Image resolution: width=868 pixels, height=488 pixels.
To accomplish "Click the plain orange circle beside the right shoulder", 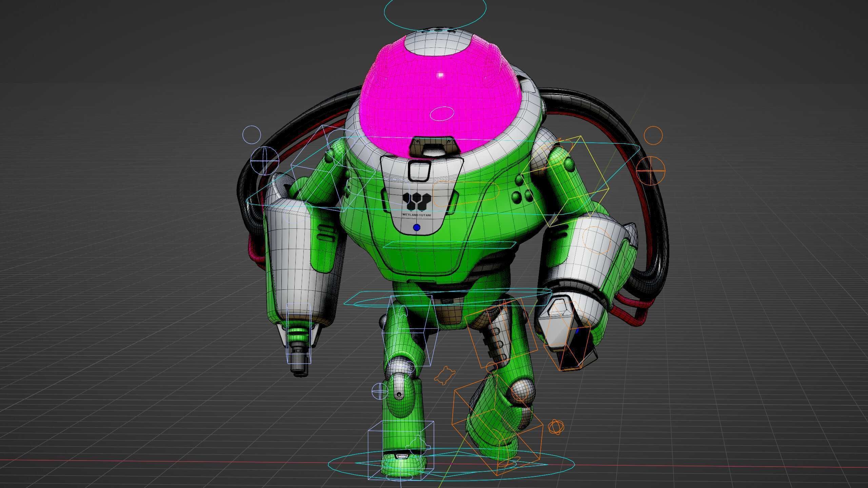I will pyautogui.click(x=653, y=136).
